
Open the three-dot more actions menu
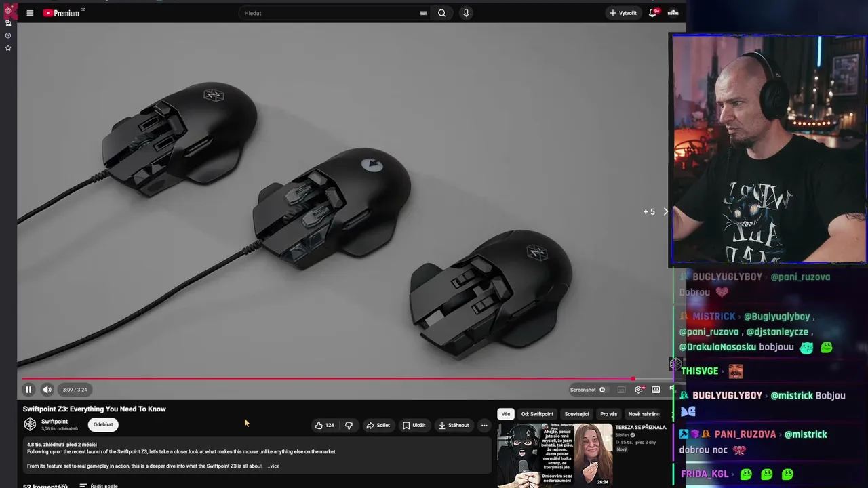coord(484,426)
